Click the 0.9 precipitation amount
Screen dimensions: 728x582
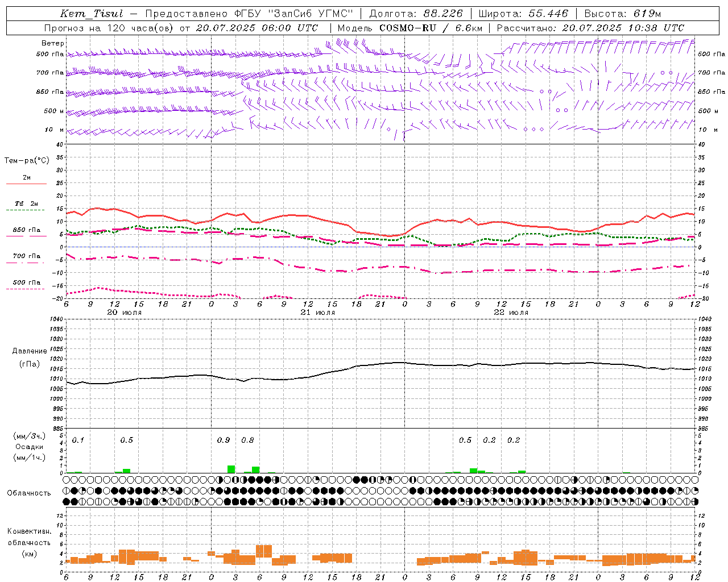coord(224,440)
